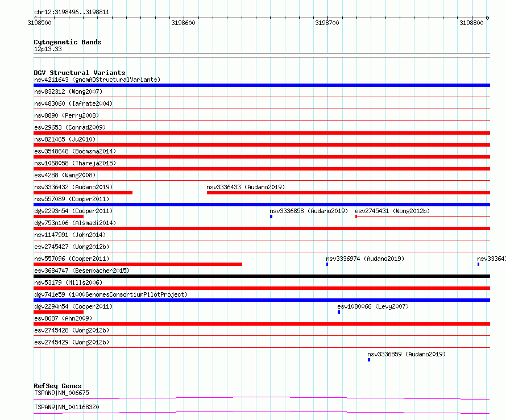Select nsv3336858 (Audano2019) label

coord(309,211)
